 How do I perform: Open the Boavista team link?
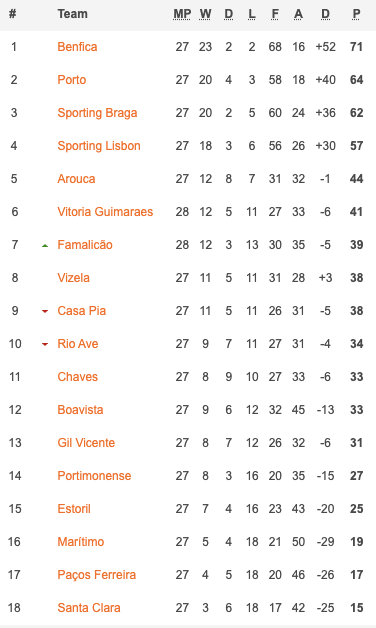pos(80,410)
